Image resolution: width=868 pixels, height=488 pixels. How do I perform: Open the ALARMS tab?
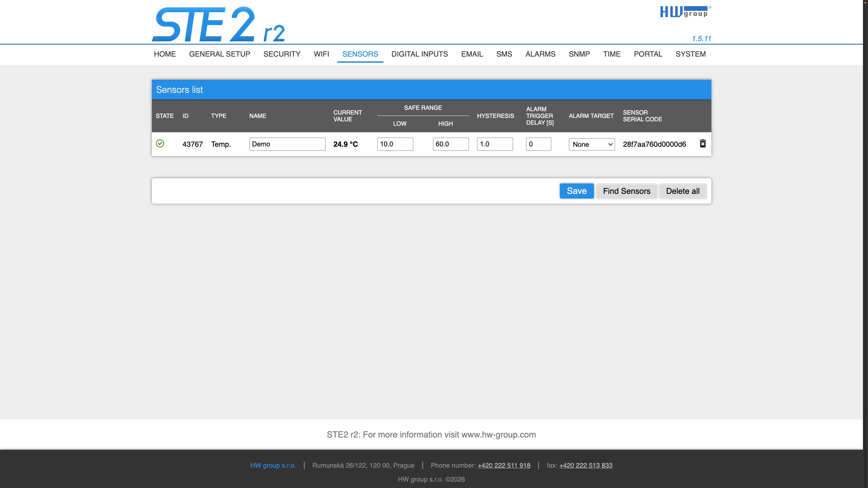pyautogui.click(x=540, y=54)
